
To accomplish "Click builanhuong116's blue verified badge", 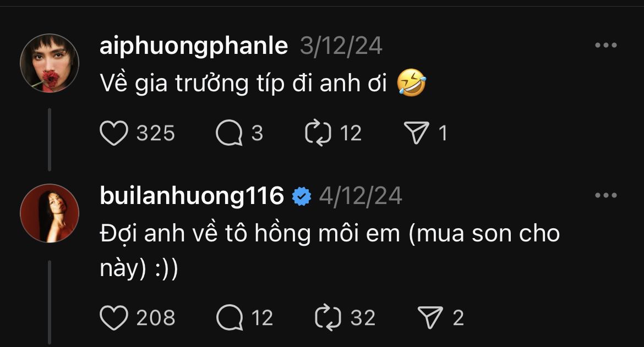I will click(x=302, y=196).
